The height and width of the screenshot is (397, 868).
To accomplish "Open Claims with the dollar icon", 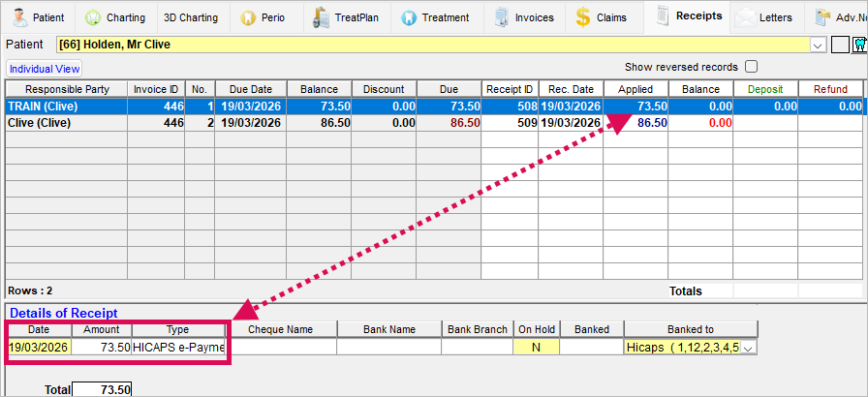I will tap(601, 17).
